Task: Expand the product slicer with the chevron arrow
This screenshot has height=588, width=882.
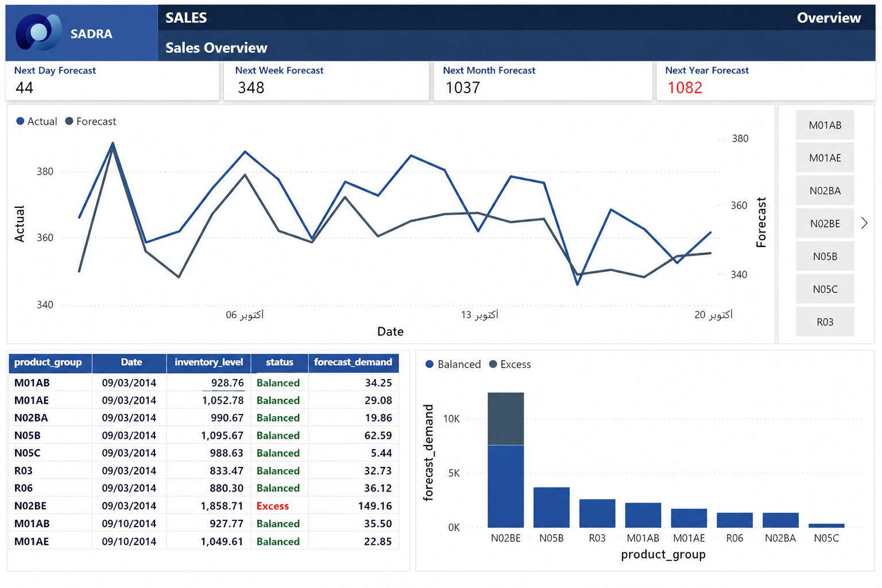Action: click(x=864, y=223)
